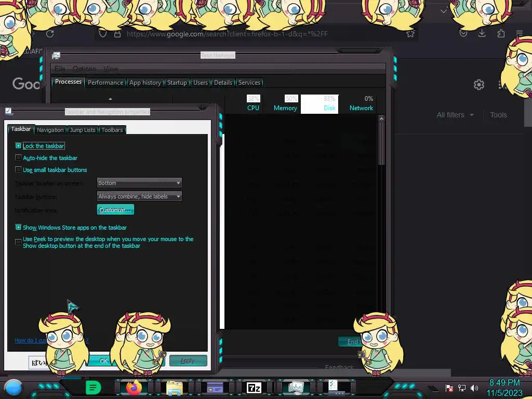Click the Google logo in Firefox

pyautogui.click(x=26, y=84)
